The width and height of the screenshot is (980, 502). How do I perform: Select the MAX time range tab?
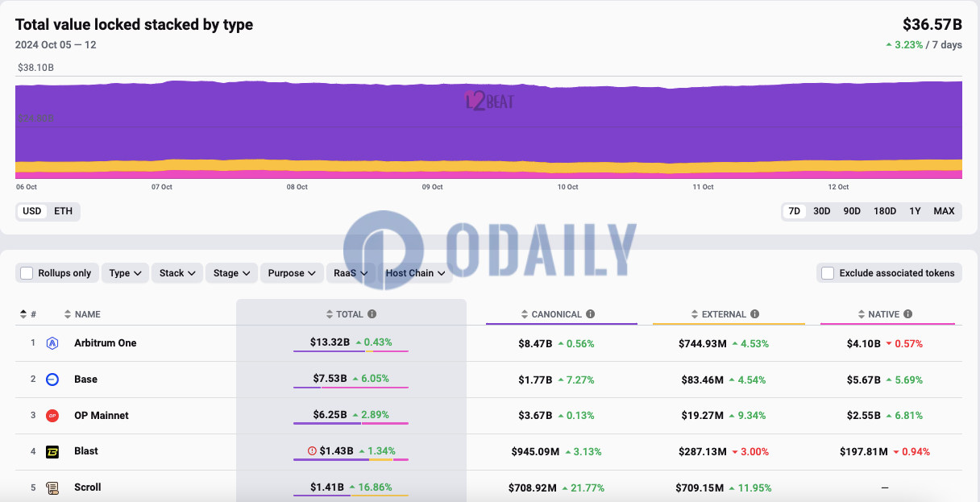point(944,211)
